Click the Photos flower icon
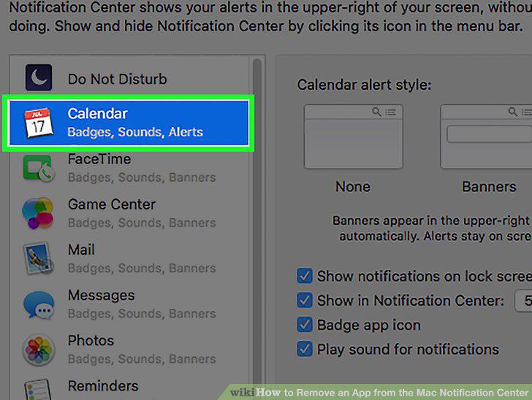The image size is (532, 400). (x=39, y=350)
